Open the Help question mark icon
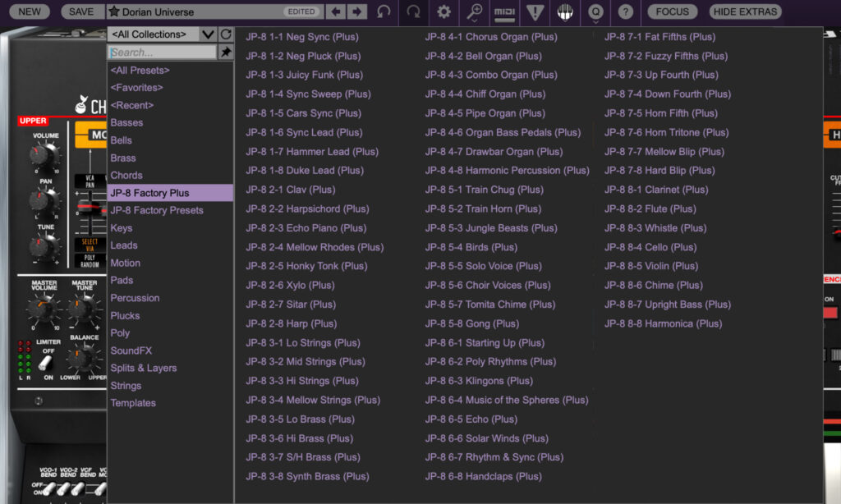 point(626,11)
